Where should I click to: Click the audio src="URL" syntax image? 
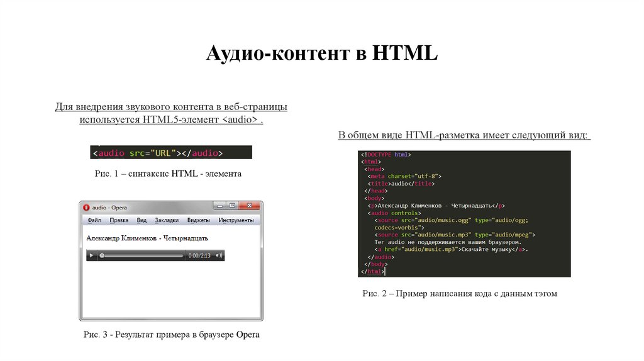171,153
